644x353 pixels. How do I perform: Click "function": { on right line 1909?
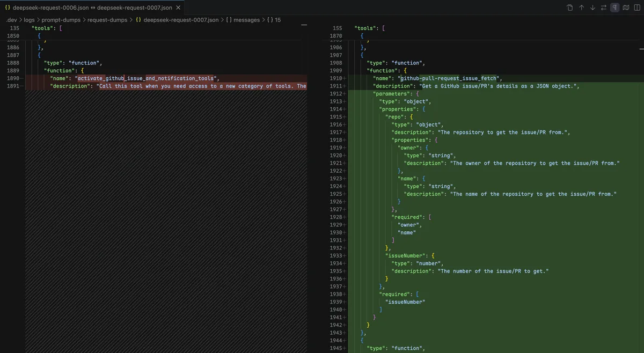pyautogui.click(x=386, y=70)
